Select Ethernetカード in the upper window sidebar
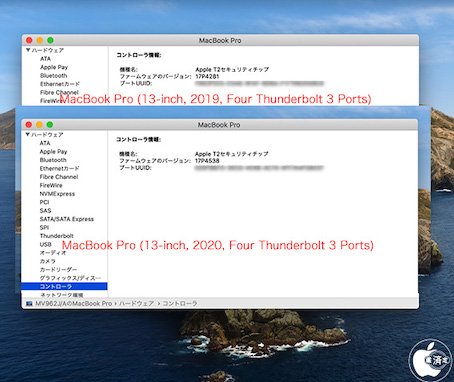This screenshot has height=382, width=454. click(60, 84)
